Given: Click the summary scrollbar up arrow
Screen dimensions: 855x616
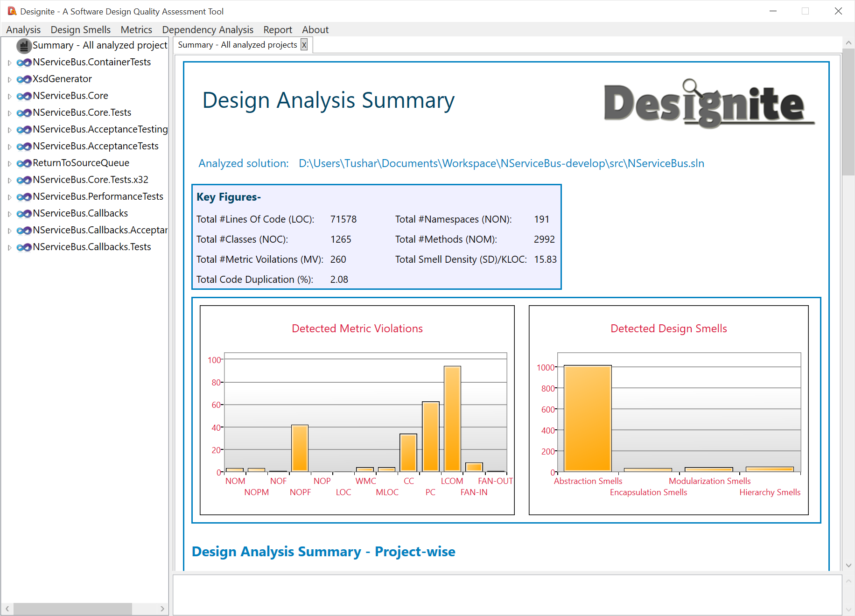Looking at the screenshot, I should click(848, 42).
